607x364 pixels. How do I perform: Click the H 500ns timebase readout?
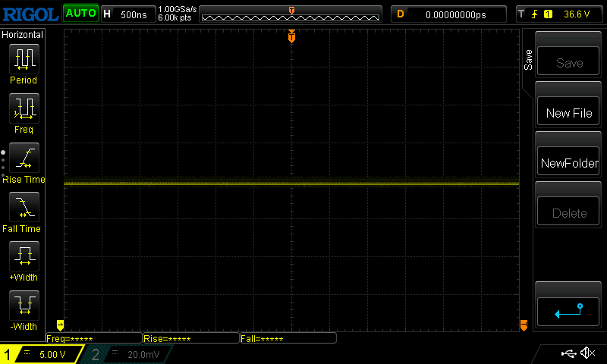(128, 14)
